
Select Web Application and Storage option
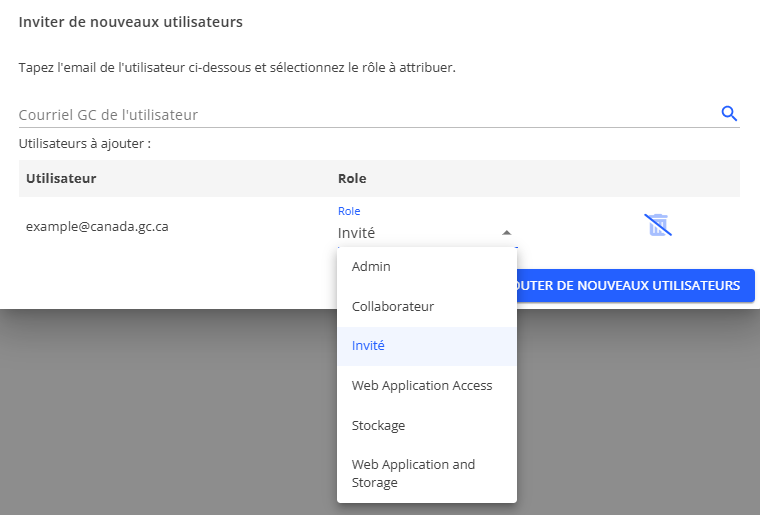click(x=427, y=473)
